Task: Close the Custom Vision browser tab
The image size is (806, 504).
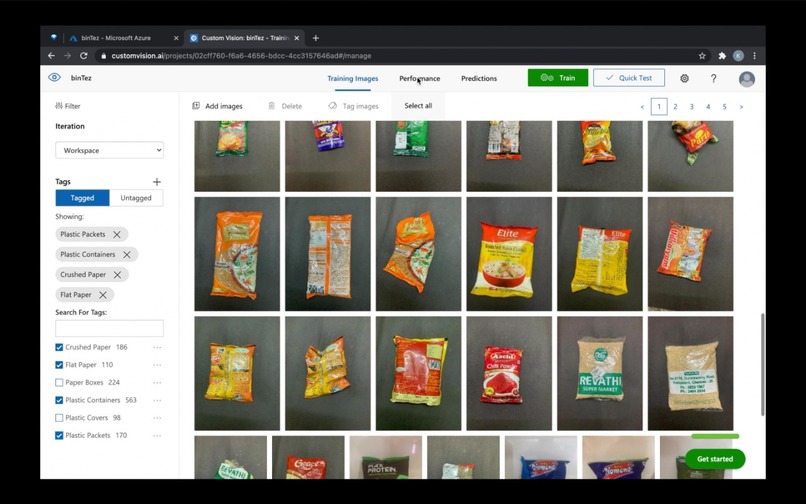Action: pyautogui.click(x=297, y=38)
